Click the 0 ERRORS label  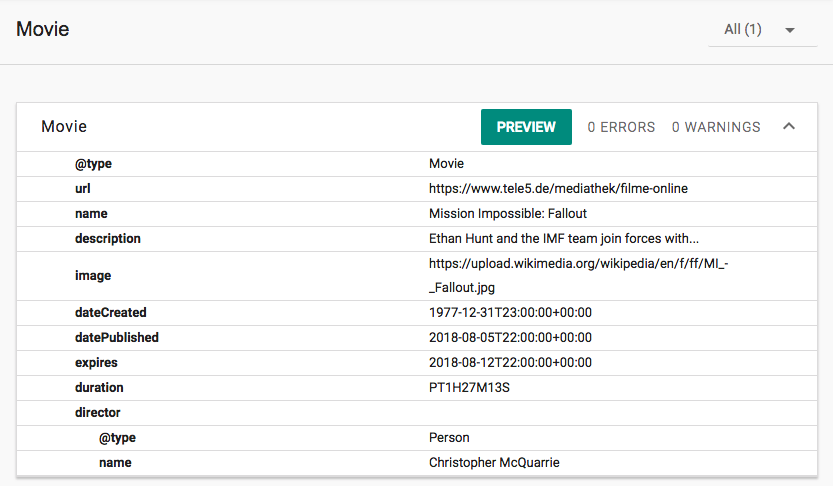coord(621,127)
